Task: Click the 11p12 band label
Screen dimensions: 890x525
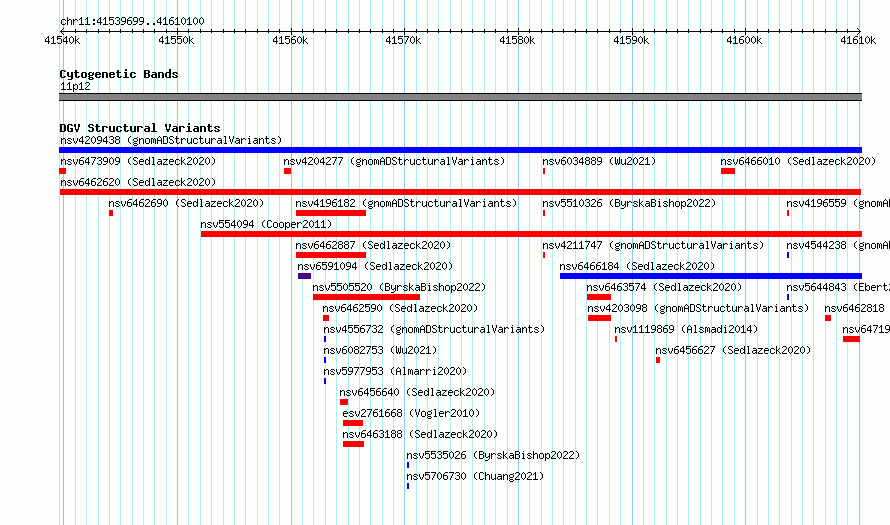Action: click(x=75, y=86)
